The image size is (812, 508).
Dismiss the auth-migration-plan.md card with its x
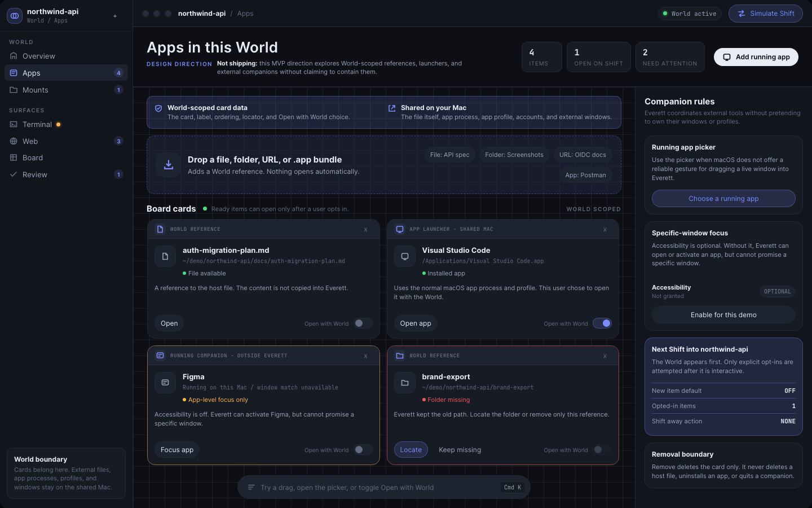[x=366, y=230]
